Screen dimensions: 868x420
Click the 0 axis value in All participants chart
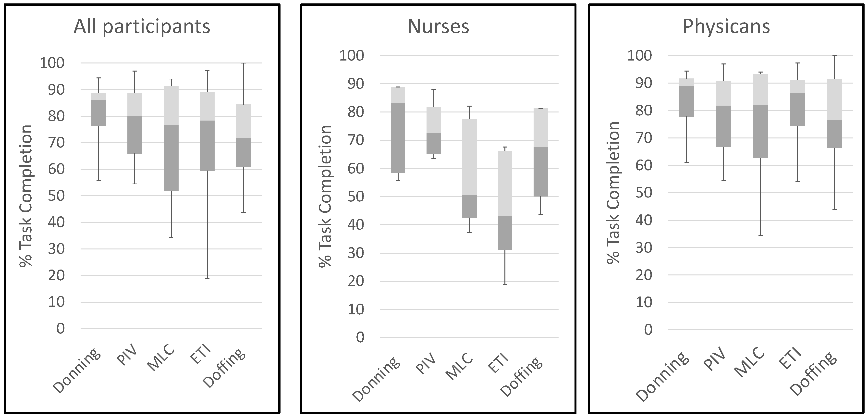[x=60, y=328]
